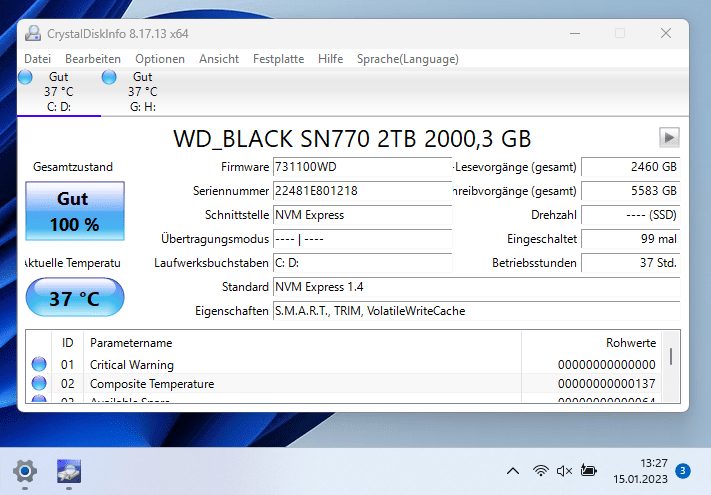Click the status icon of Composite Temperature row
The height and width of the screenshot is (495, 711).
39,383
